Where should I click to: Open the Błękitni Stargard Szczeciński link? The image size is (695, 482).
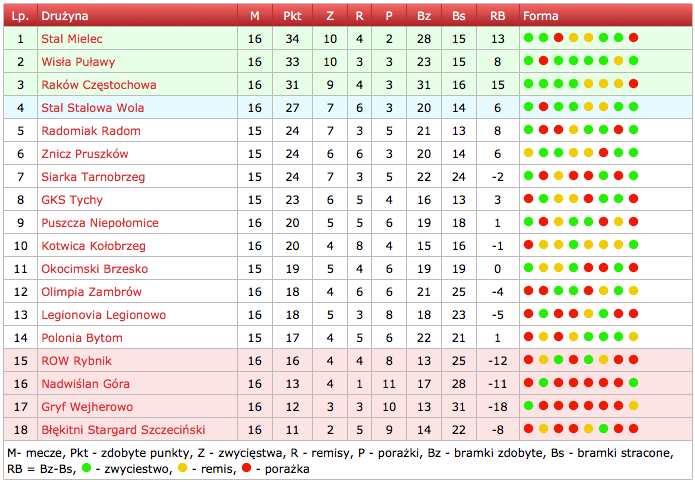(123, 430)
